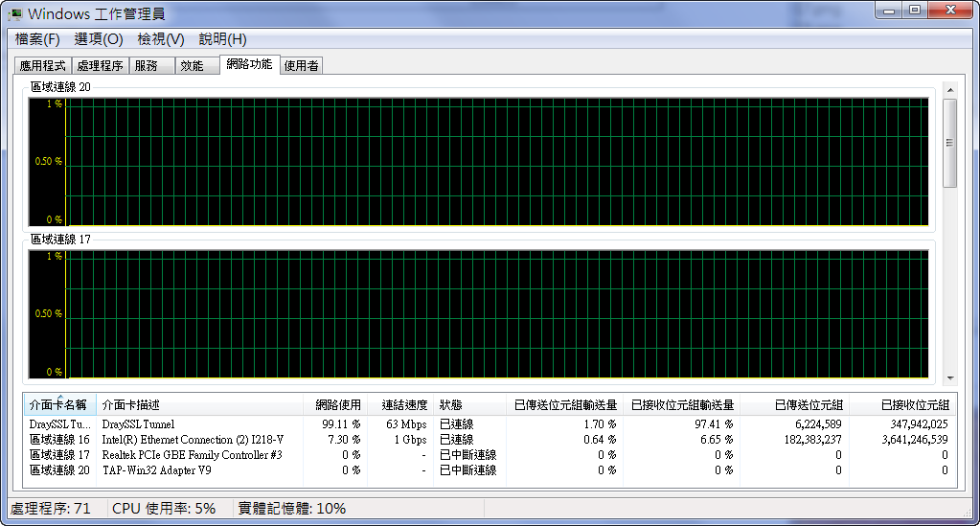This screenshot has height=526, width=980.
Task: Click the 實體記憶體: 10% status entry
Action: click(292, 509)
